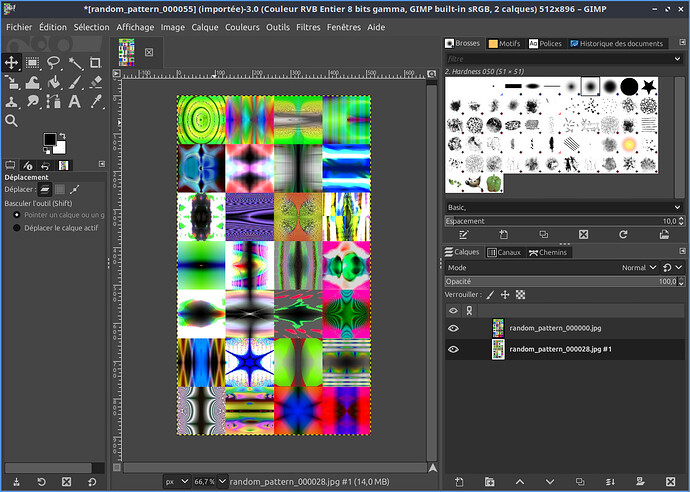This screenshot has height=492, width=690.
Task: Open brush as image
Action: (x=664, y=235)
